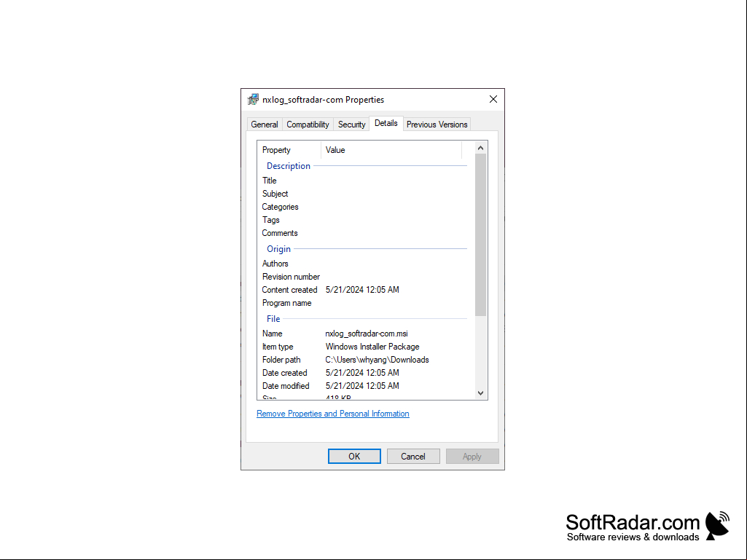747x560 pixels.
Task: Close the nxlog_softradar-com Properties dialog
Action: pos(493,99)
